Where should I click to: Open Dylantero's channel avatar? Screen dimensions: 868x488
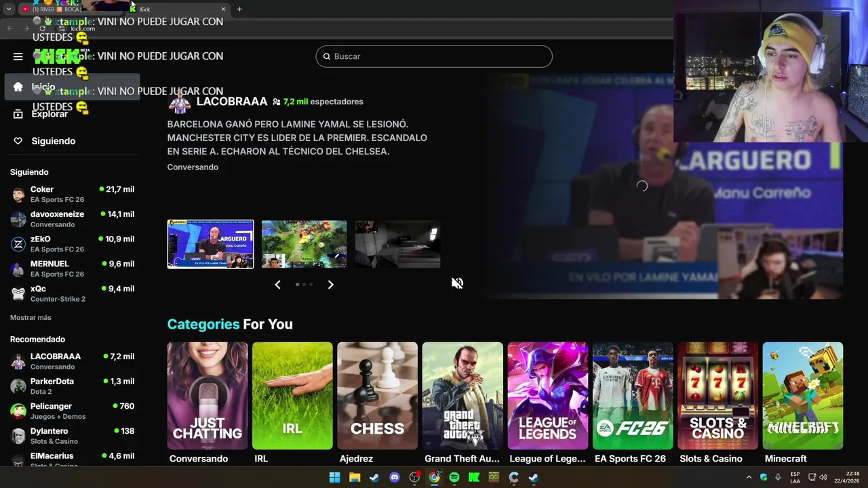18,436
